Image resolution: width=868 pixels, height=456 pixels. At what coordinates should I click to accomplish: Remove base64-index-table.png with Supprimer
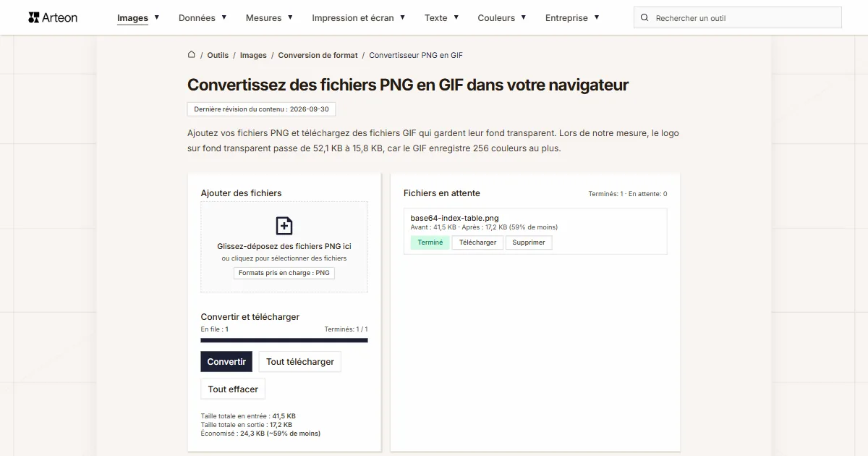pos(529,242)
